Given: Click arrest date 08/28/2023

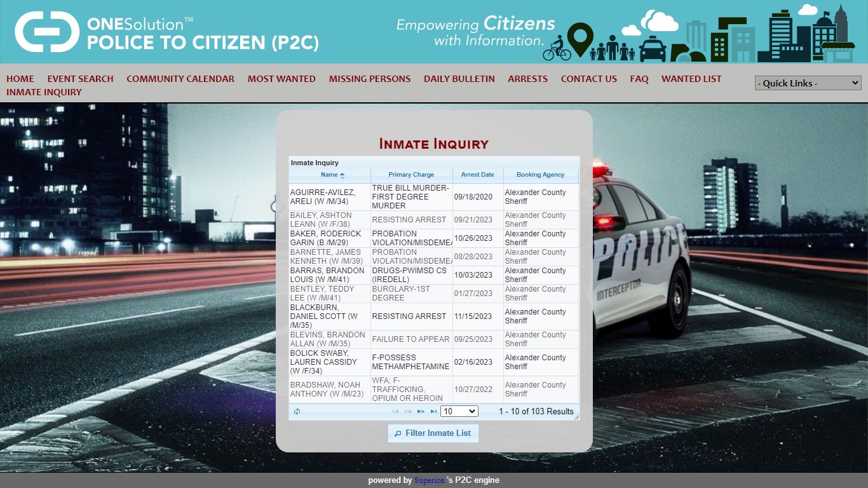Looking at the screenshot, I should point(473,257).
